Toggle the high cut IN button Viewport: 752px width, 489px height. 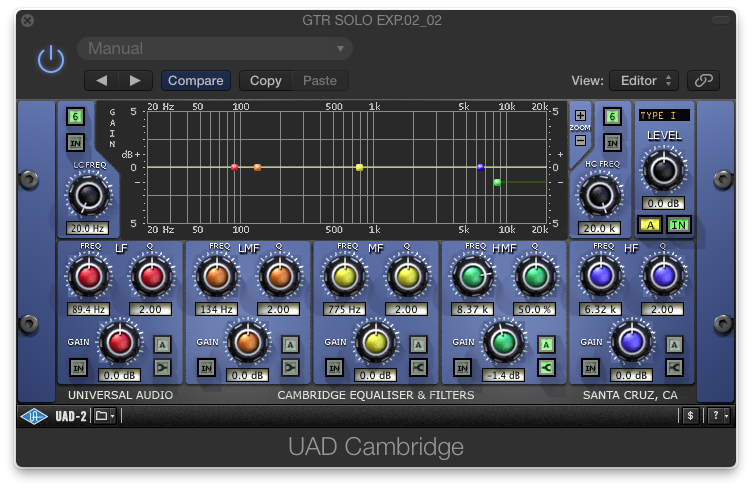point(612,143)
